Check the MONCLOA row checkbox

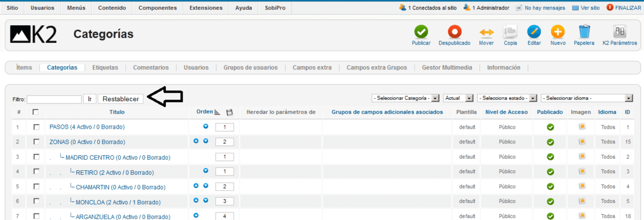coord(36,201)
